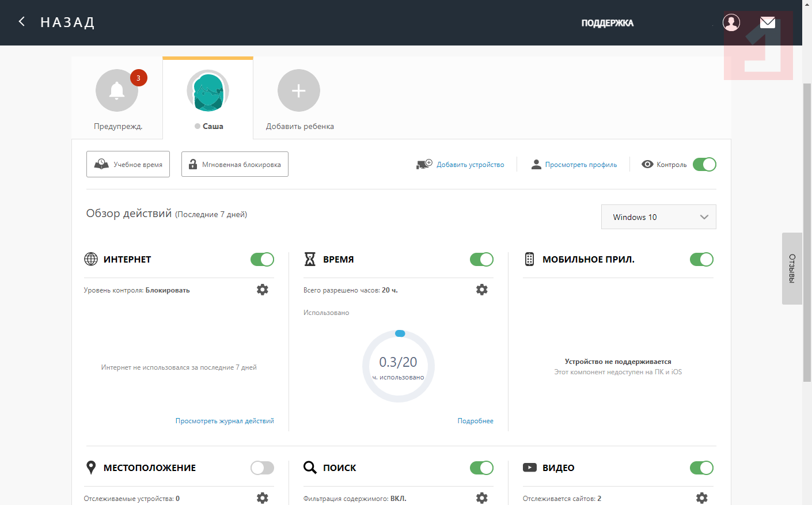Screen dimensions: 812x505
Task: Toggle the ПОИСК switch
Action: (x=481, y=468)
